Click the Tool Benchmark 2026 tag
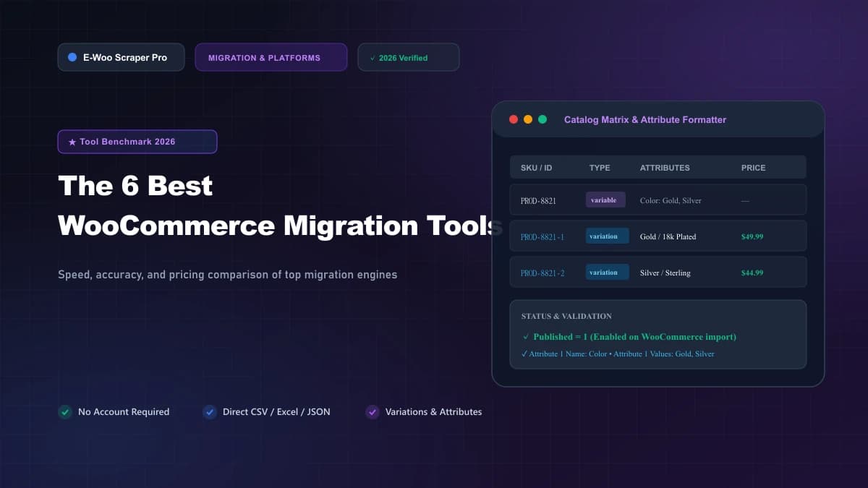868x488 pixels. point(137,142)
